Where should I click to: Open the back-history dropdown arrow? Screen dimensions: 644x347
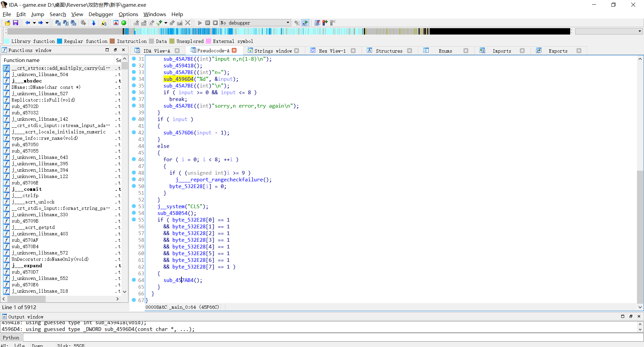coord(34,23)
